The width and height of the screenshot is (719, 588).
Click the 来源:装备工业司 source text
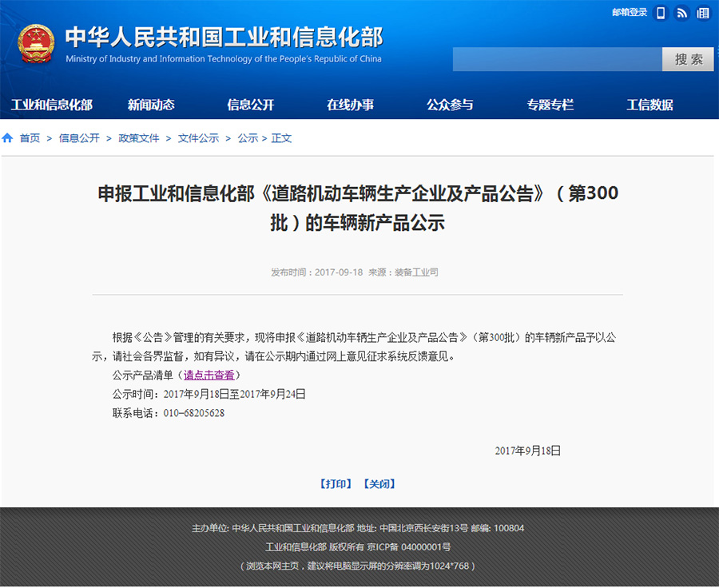click(x=403, y=272)
